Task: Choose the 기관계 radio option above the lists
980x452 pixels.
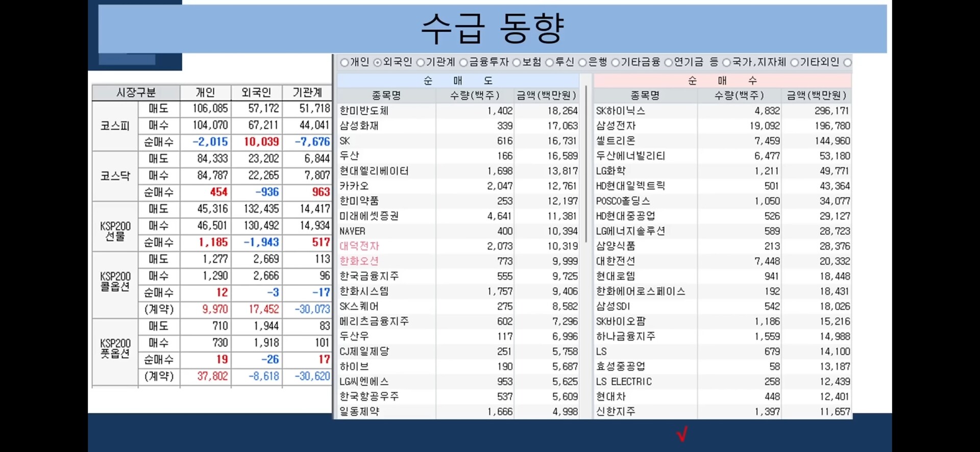Action: coord(421,63)
